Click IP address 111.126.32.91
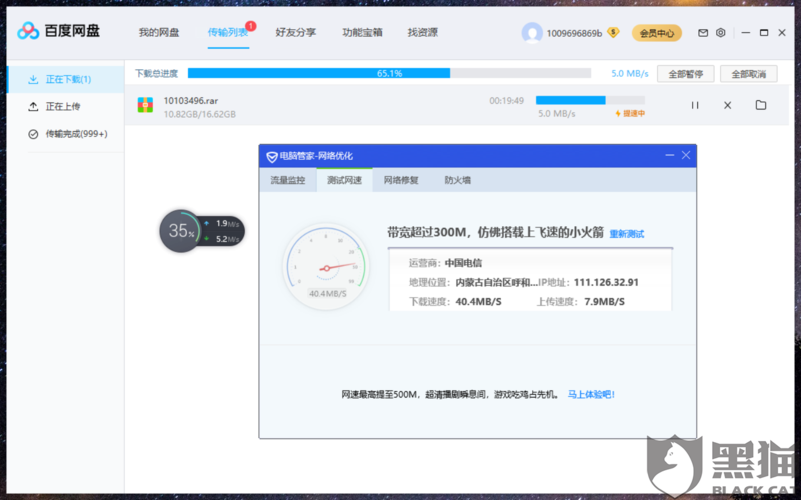Image resolution: width=801 pixels, height=500 pixels. point(606,282)
